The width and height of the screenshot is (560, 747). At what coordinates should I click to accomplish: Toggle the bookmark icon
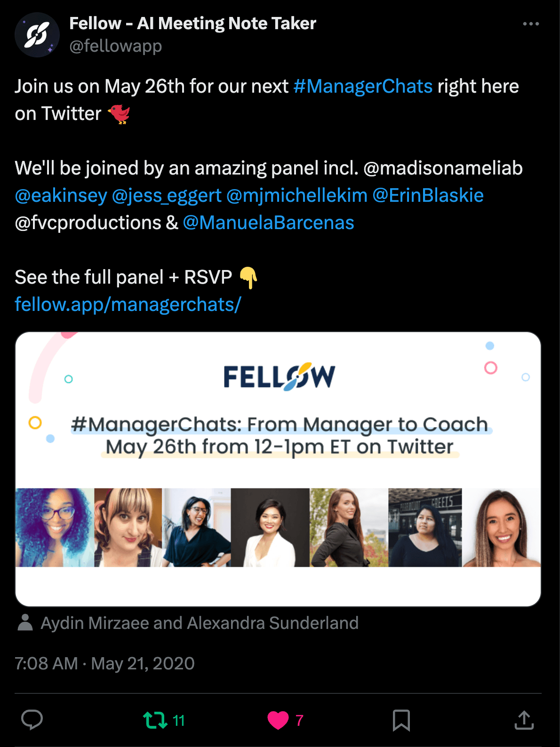[401, 720]
